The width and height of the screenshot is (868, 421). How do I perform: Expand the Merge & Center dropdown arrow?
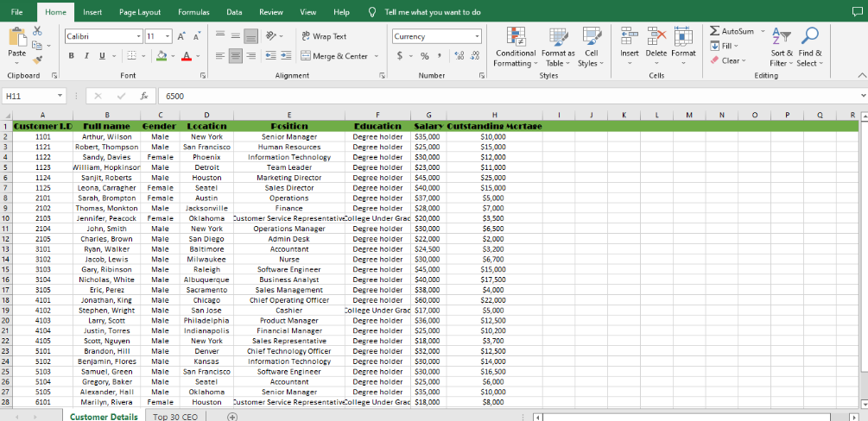[377, 56]
